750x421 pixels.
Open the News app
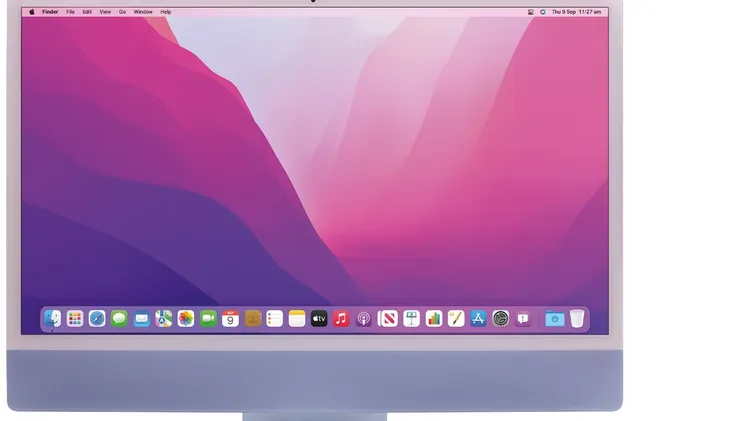pos(388,318)
